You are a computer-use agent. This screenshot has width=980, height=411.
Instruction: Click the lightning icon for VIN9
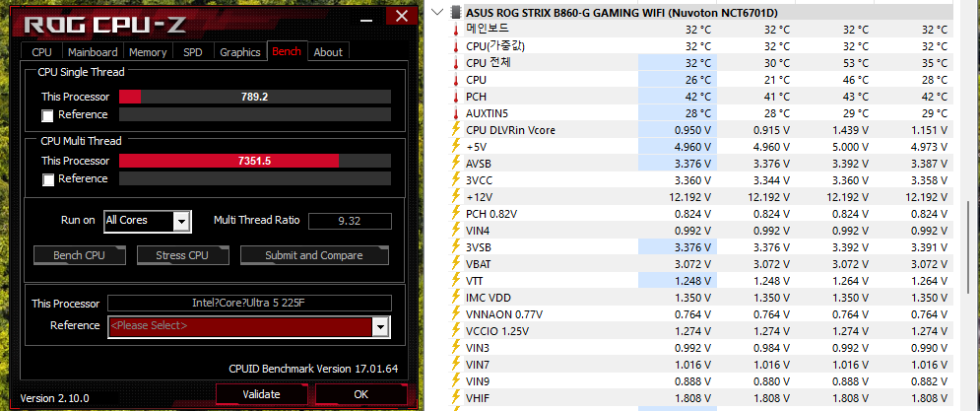[x=456, y=380]
